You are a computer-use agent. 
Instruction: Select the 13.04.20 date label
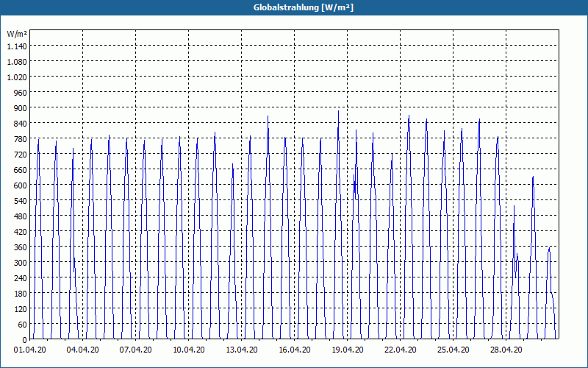(242, 350)
